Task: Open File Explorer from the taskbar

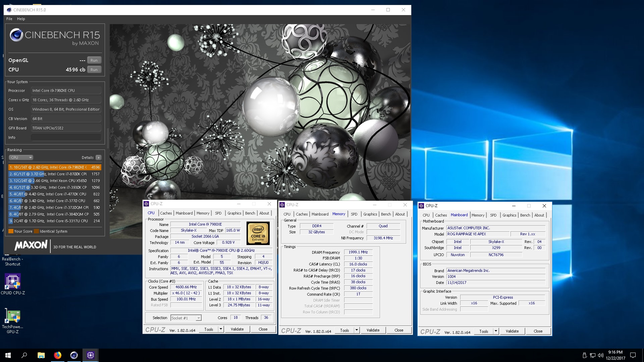Action: click(x=41, y=355)
